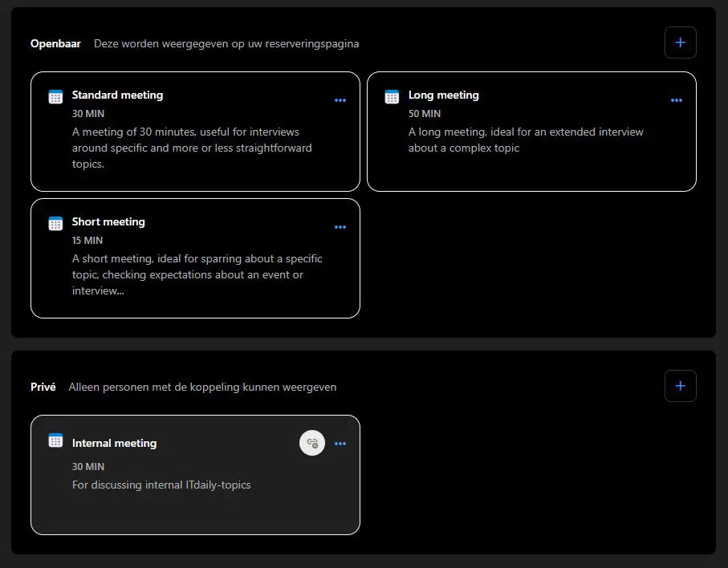Open more options for Standard meeting

click(x=340, y=100)
